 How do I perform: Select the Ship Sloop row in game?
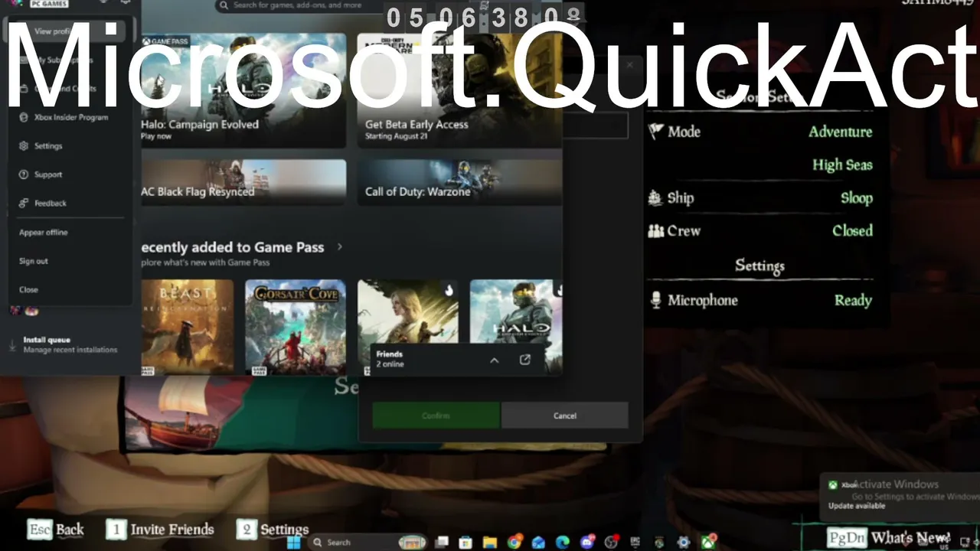click(760, 198)
